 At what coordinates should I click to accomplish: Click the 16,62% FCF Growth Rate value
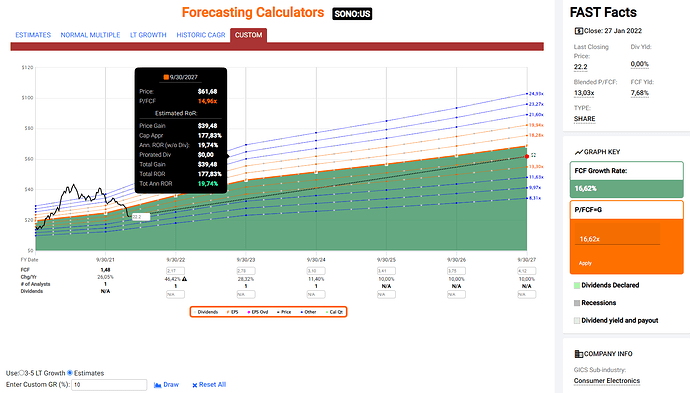(x=586, y=188)
